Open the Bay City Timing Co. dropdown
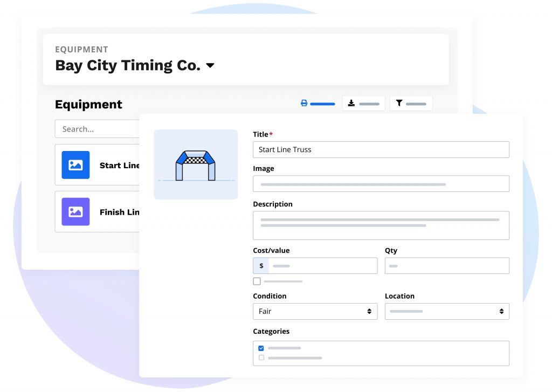 click(x=210, y=66)
